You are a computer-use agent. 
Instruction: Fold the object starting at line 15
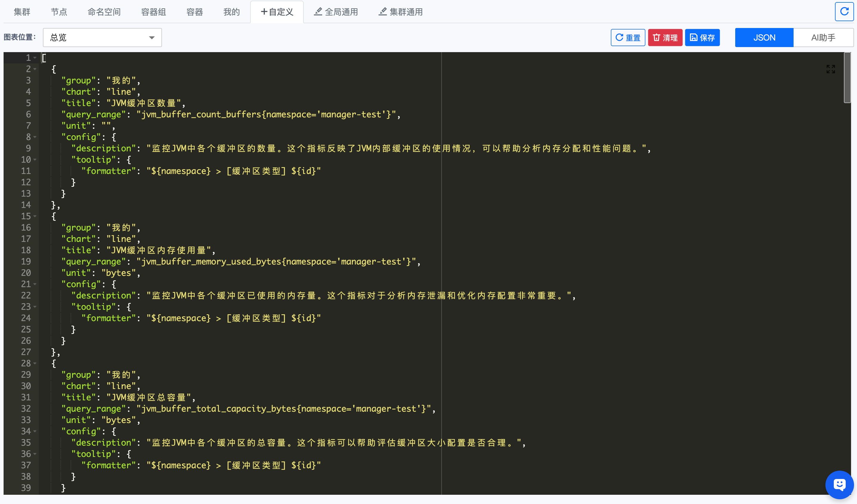pos(35,216)
